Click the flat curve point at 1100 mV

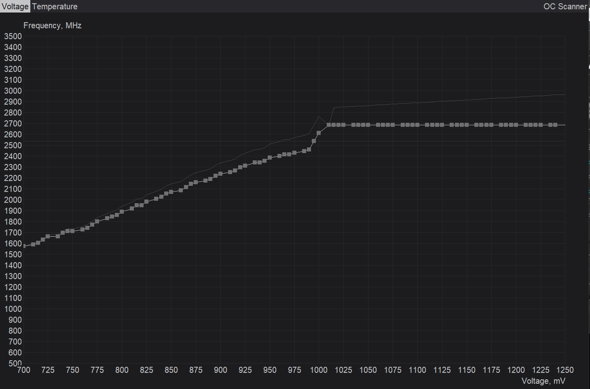pos(417,125)
